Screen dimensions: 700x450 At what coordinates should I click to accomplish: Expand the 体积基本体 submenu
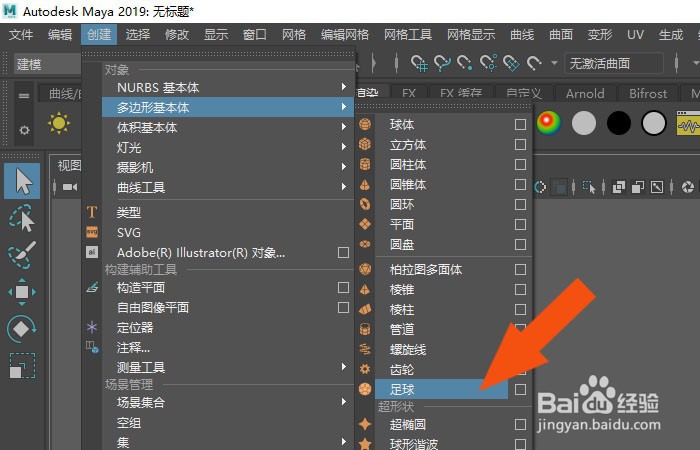(x=228, y=127)
